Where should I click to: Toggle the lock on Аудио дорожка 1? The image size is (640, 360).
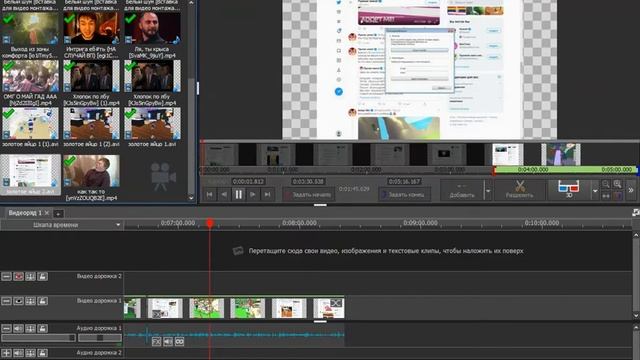pyautogui.click(x=42, y=329)
